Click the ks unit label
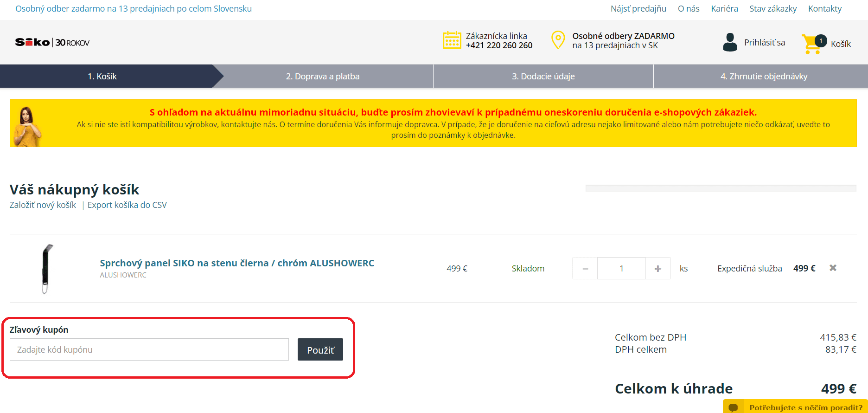The image size is (868, 413). click(683, 269)
